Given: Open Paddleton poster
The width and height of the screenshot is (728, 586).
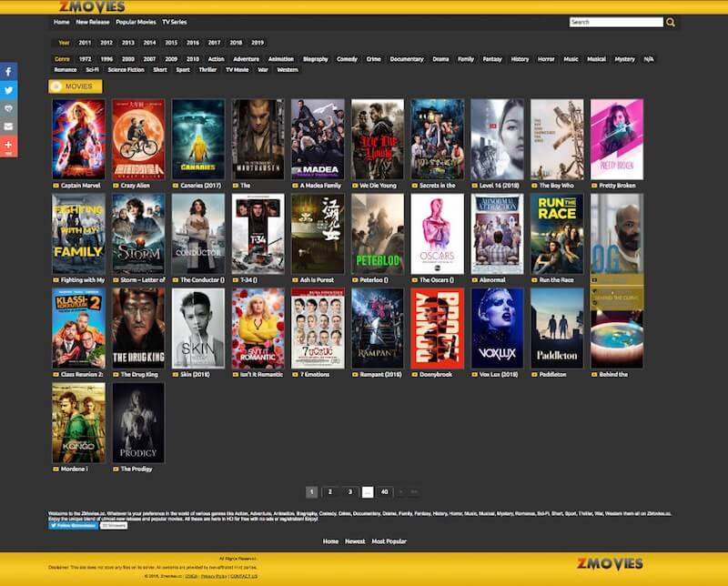Looking at the screenshot, I should click(557, 328).
